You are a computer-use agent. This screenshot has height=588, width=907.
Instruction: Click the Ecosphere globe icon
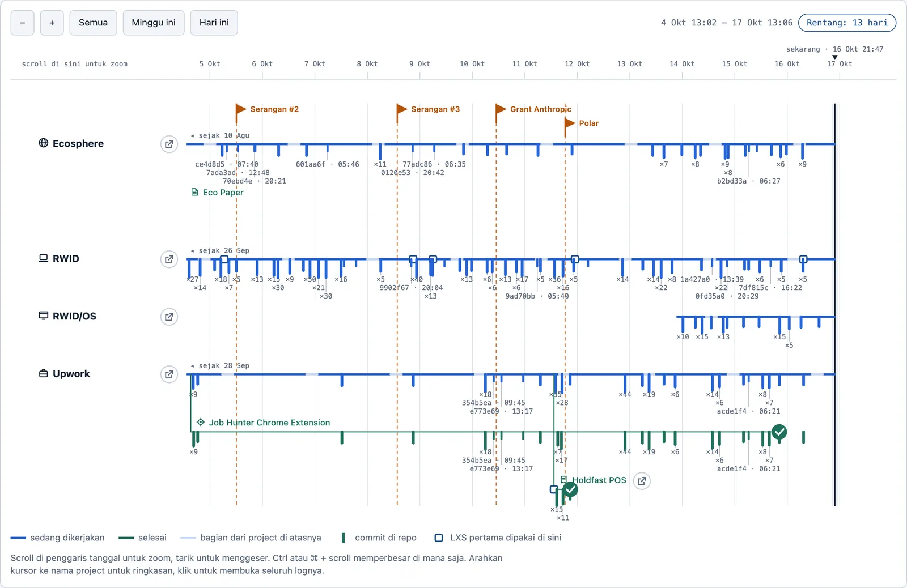click(x=43, y=143)
